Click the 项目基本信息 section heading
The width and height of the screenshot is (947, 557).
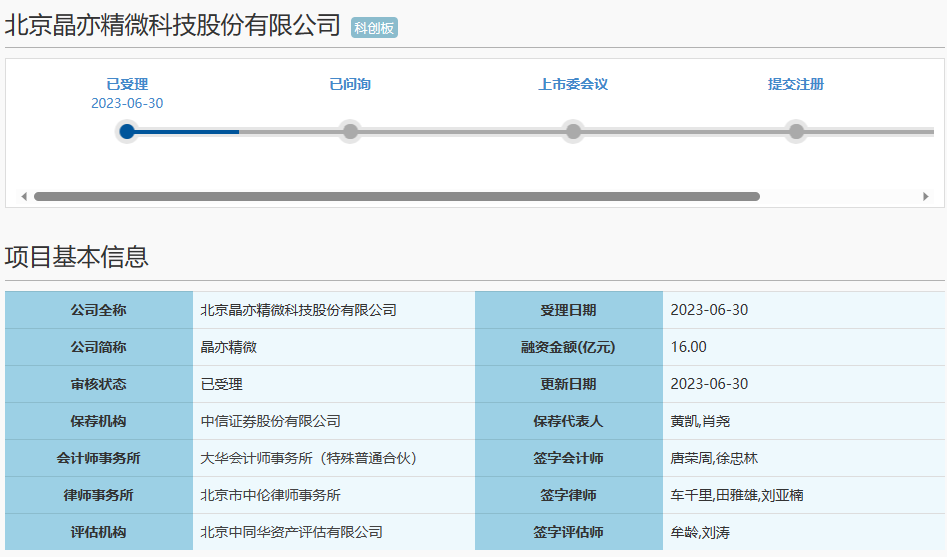point(77,257)
